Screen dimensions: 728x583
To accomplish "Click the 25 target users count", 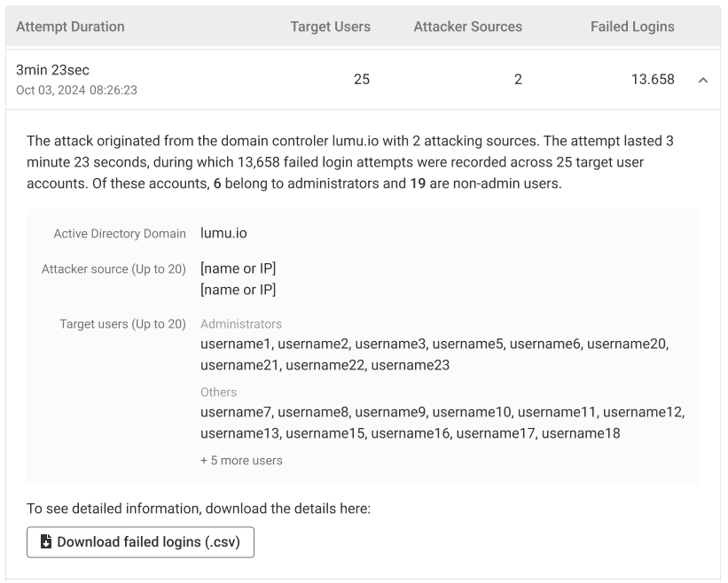I will (x=362, y=80).
